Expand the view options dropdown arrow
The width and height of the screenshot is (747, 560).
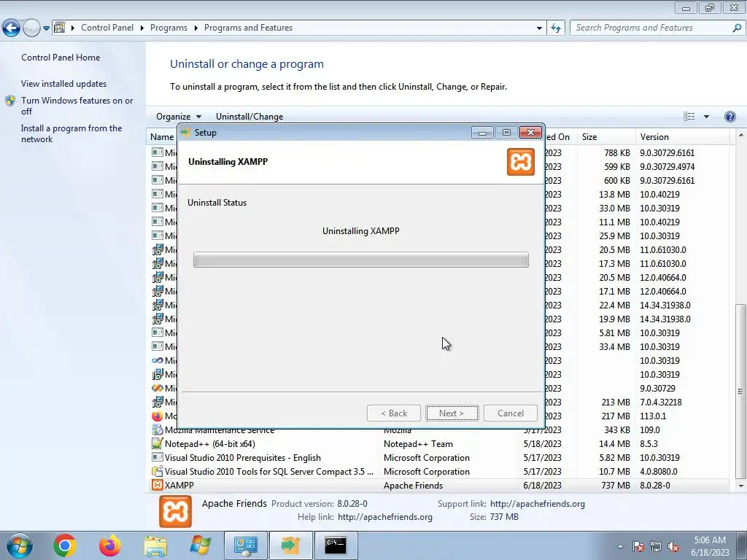click(706, 117)
